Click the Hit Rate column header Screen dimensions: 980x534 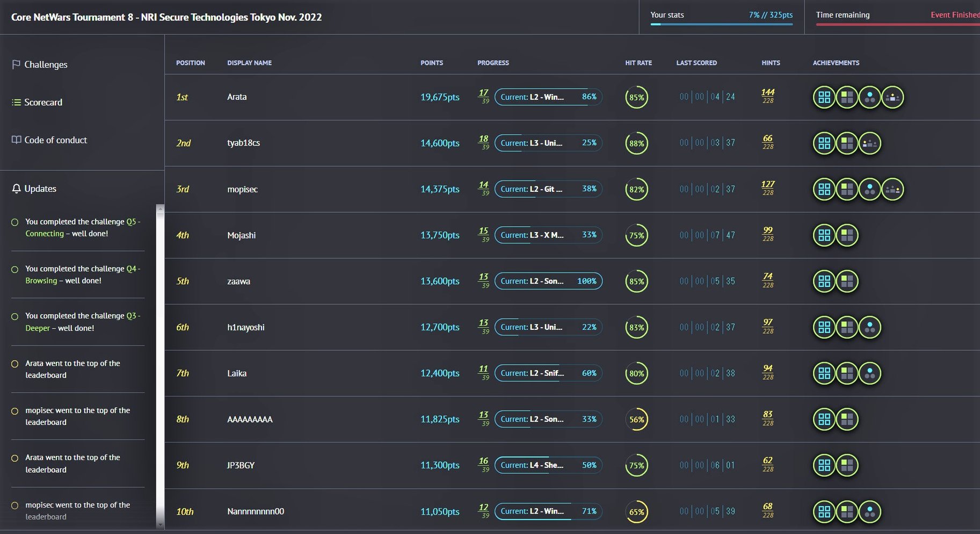pyautogui.click(x=638, y=63)
